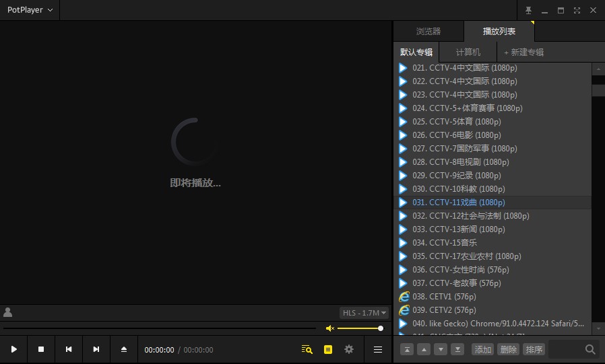Screen dimensions: 605x364
Task: Open the hamburger menu in control bar
Action: click(x=378, y=349)
